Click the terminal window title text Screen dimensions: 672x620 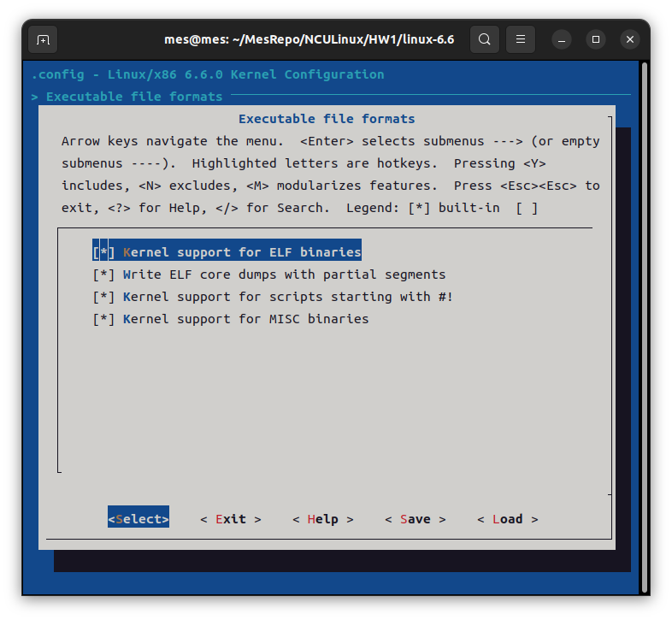click(x=309, y=39)
